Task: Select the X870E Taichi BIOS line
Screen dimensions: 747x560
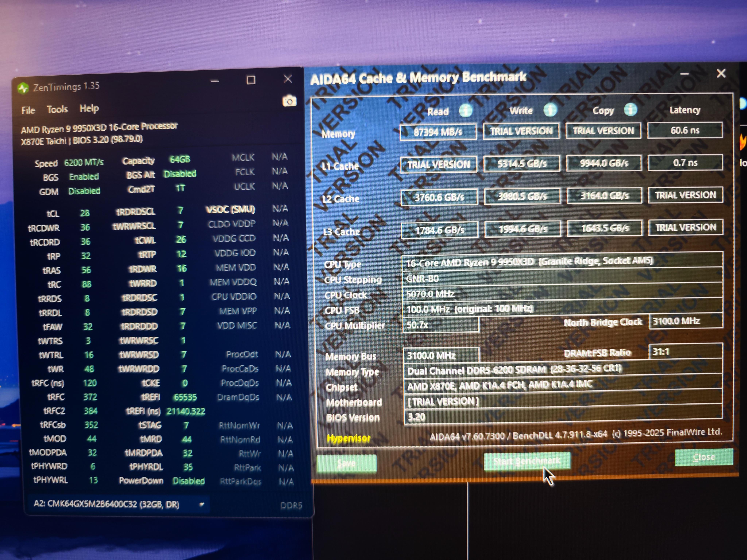Action: (x=82, y=140)
